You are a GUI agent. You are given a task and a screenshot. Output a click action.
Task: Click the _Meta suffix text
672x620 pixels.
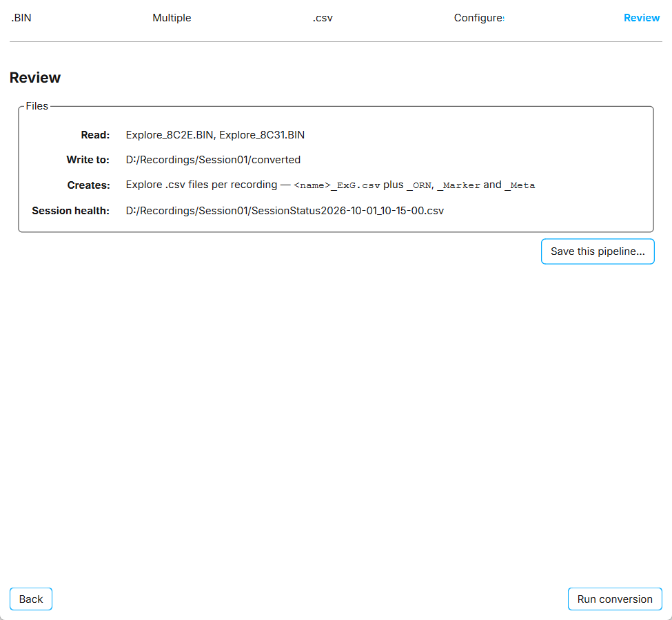tap(520, 185)
